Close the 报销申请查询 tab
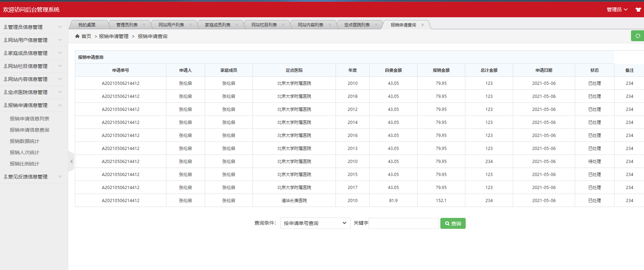The height and width of the screenshot is (270, 644). [422, 25]
